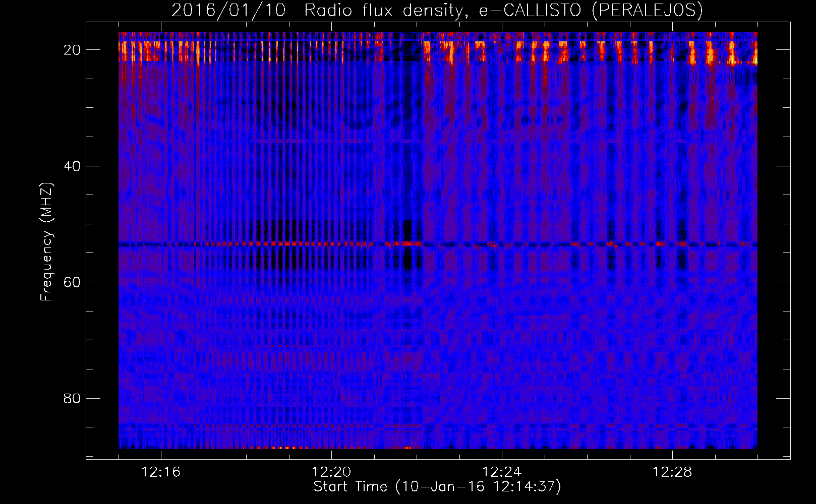Click the 40 MHz frequency tick label
Screen dimensions: 816x504
tap(72, 166)
